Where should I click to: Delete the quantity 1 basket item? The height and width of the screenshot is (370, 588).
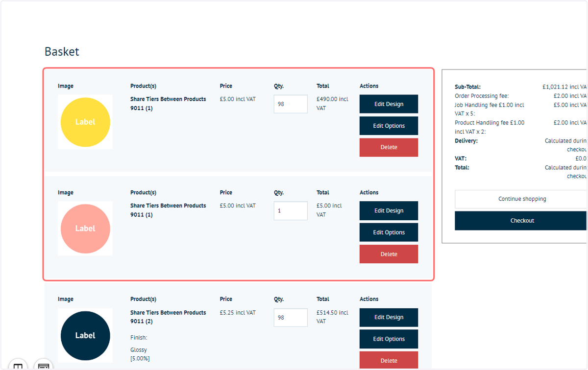(x=389, y=254)
